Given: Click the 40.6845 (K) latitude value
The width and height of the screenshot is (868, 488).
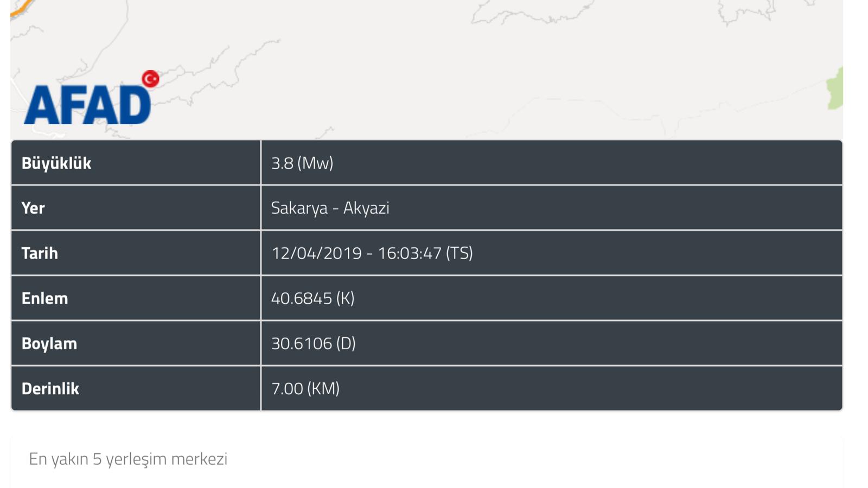Looking at the screenshot, I should tap(312, 298).
